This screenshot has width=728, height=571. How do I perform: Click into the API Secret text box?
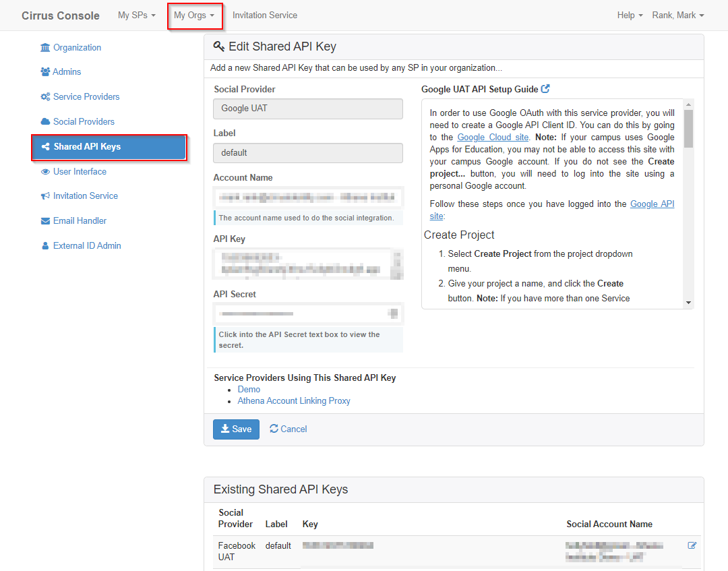tap(308, 314)
